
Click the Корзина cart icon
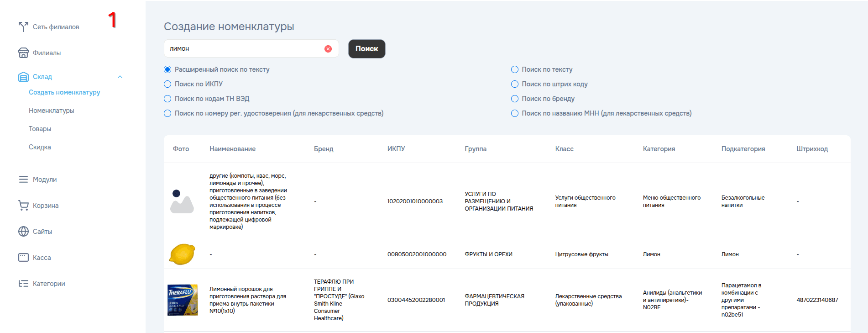[x=23, y=206]
